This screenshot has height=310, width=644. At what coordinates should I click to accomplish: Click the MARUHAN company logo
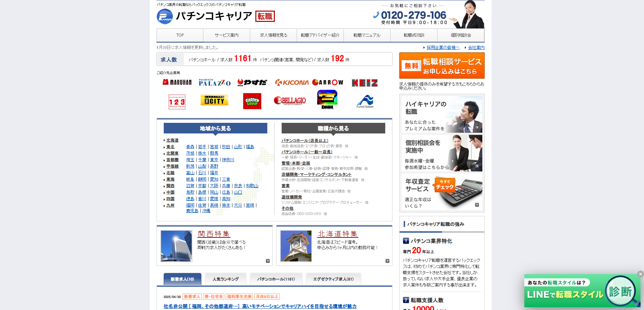tap(177, 82)
